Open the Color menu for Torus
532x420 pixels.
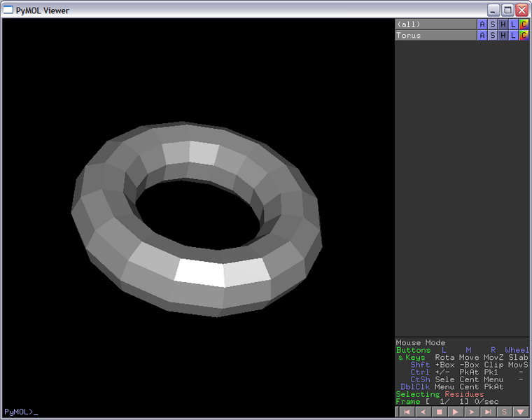tap(524, 36)
